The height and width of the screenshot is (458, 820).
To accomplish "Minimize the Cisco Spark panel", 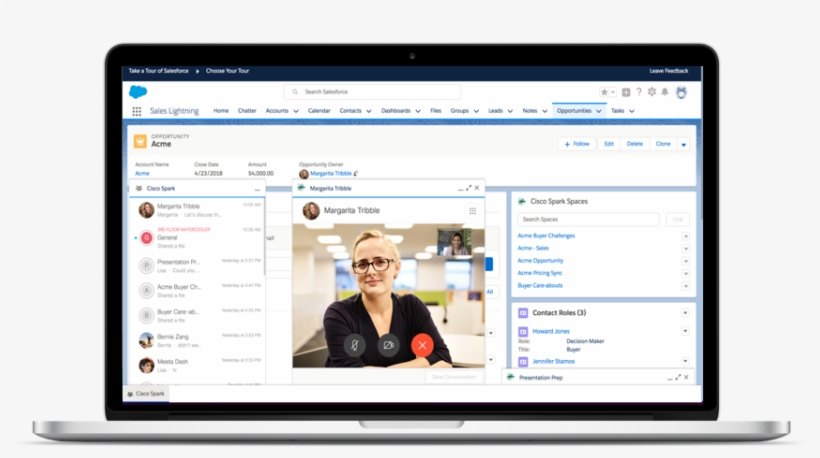I will (x=257, y=189).
